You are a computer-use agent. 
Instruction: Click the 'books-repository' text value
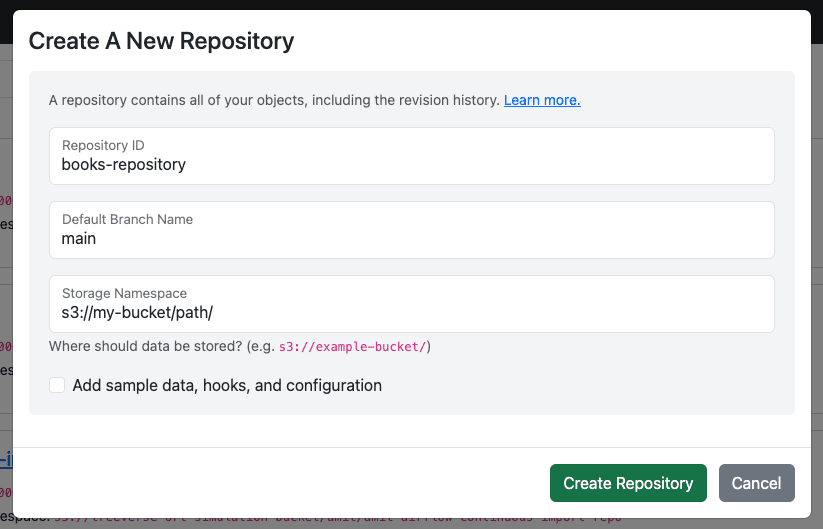tap(124, 165)
